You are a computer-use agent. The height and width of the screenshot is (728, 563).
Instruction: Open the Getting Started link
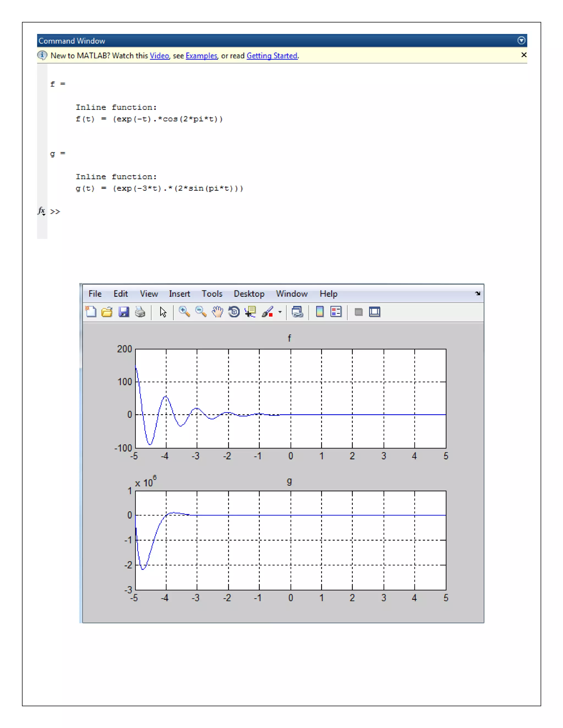pos(272,56)
